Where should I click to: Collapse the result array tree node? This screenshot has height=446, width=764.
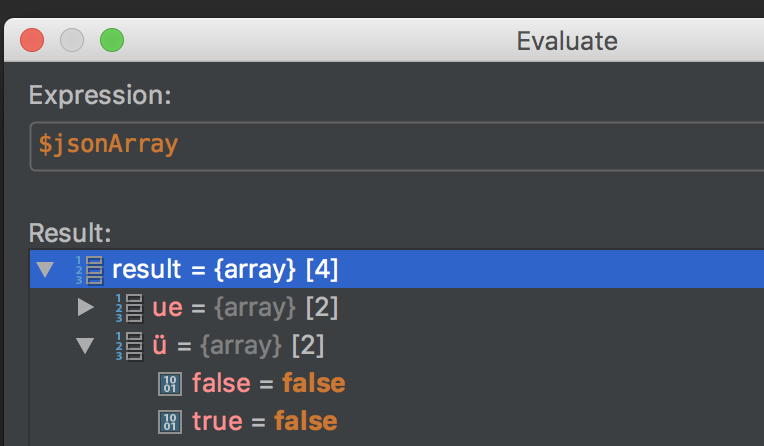(x=45, y=269)
